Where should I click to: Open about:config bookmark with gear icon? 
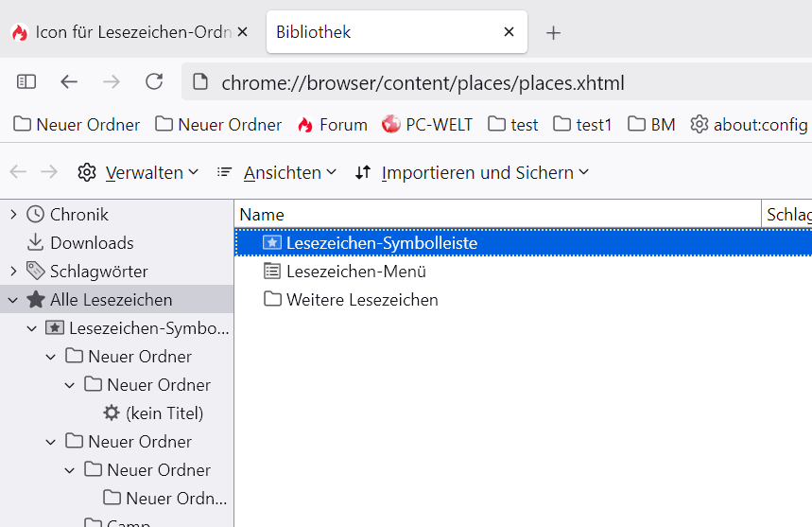[x=749, y=125]
